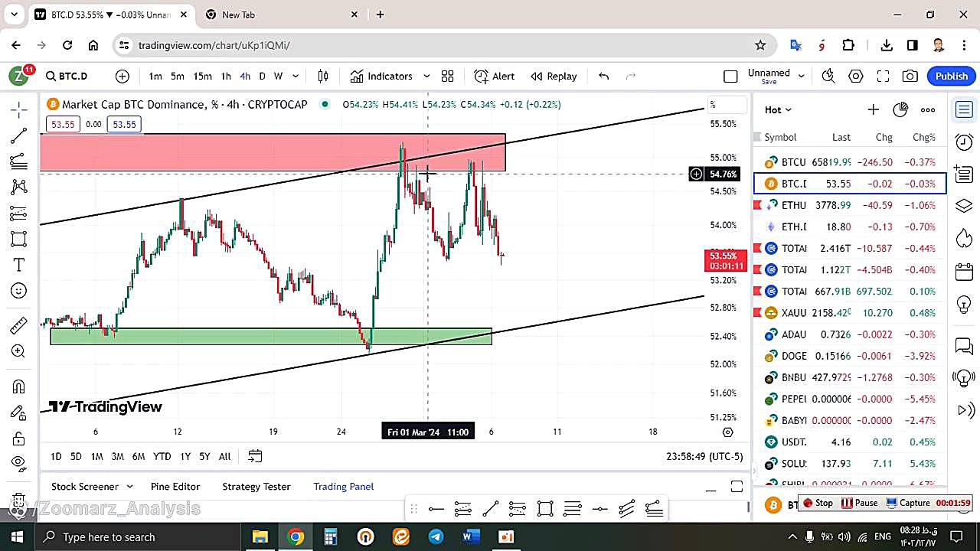The height and width of the screenshot is (551, 980).
Task: Open go to date calendar icon
Action: 255,456
